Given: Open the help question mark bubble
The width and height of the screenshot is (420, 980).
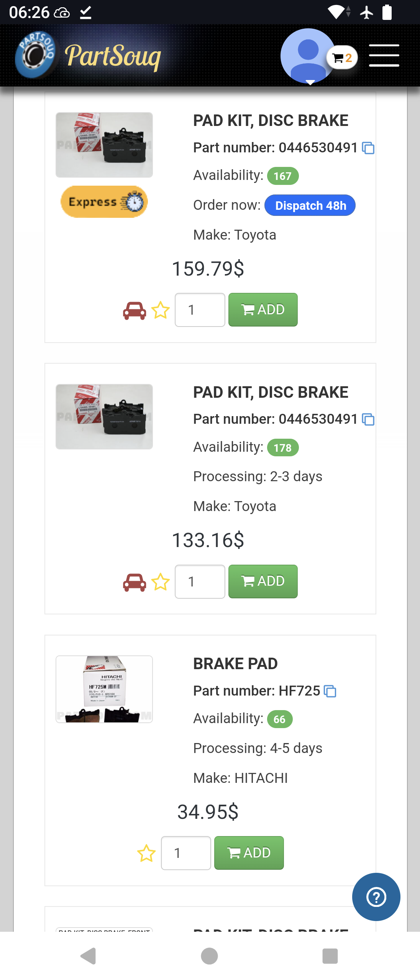Looking at the screenshot, I should (376, 897).
